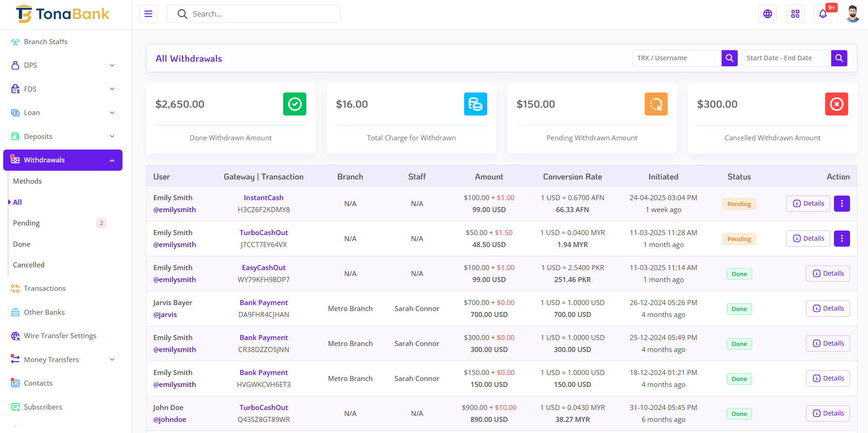Open the language globe icon
This screenshot has height=433, width=868.
pos(768,14)
